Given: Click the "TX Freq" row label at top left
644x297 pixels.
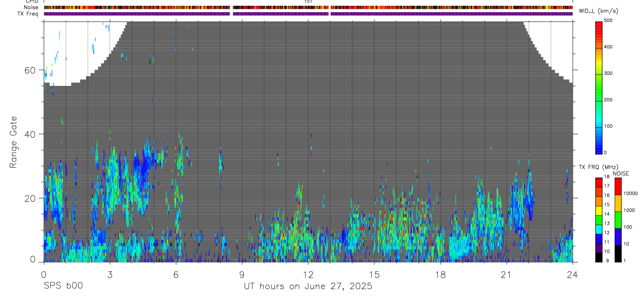Looking at the screenshot, I should tap(27, 14).
